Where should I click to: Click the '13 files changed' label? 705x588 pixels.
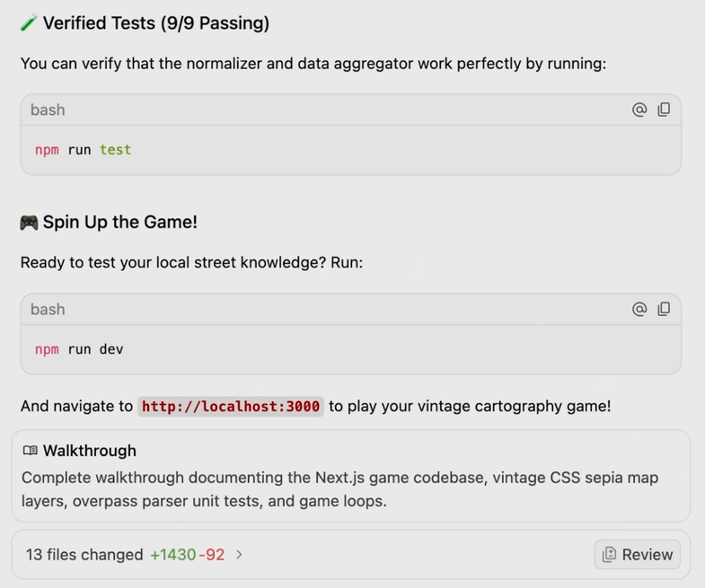click(x=84, y=555)
